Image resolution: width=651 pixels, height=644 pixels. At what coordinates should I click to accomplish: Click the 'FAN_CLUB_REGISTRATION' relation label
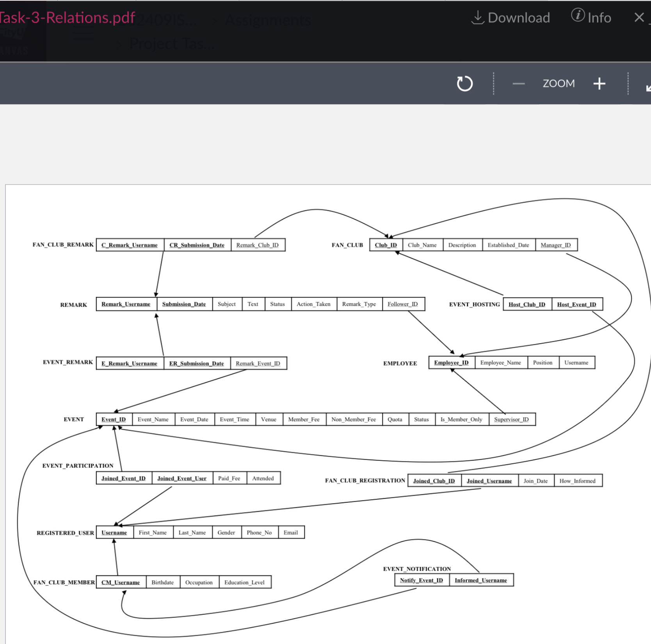tap(365, 481)
